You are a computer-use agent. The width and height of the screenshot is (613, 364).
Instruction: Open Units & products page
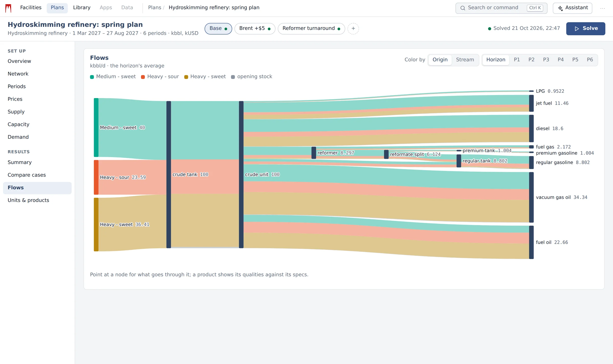[x=37, y=200]
